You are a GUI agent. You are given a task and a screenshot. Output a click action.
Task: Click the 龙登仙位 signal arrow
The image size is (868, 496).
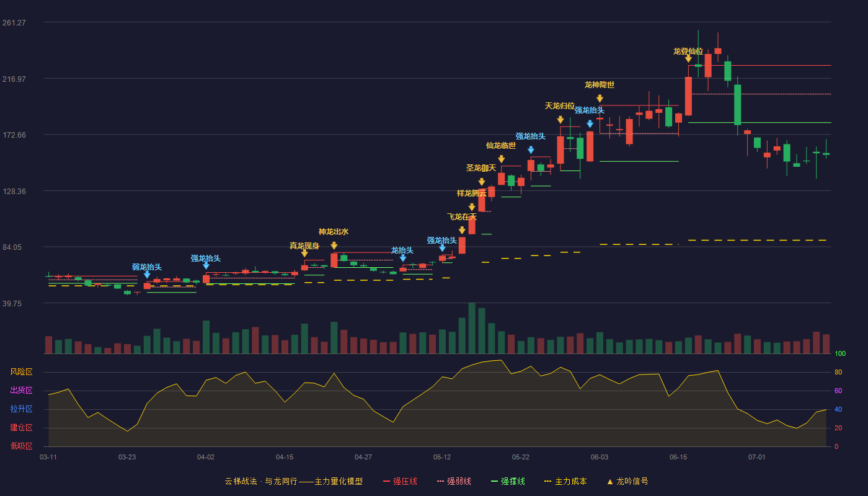pos(688,59)
